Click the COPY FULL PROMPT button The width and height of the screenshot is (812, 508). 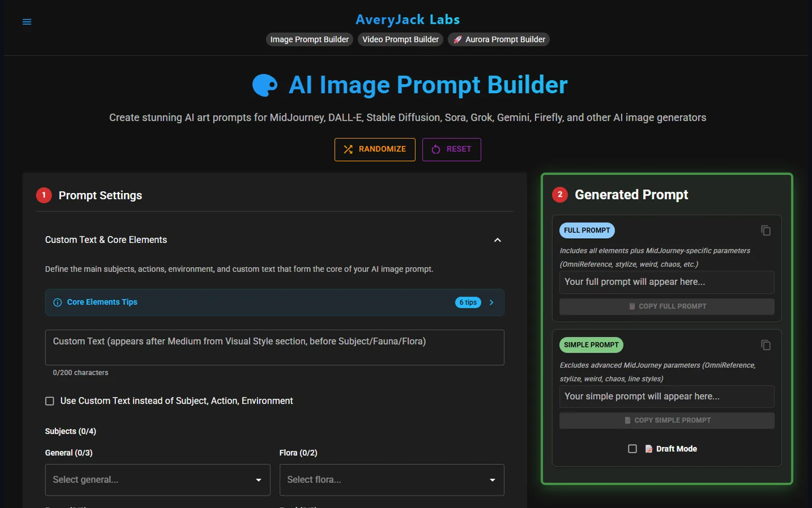click(666, 306)
